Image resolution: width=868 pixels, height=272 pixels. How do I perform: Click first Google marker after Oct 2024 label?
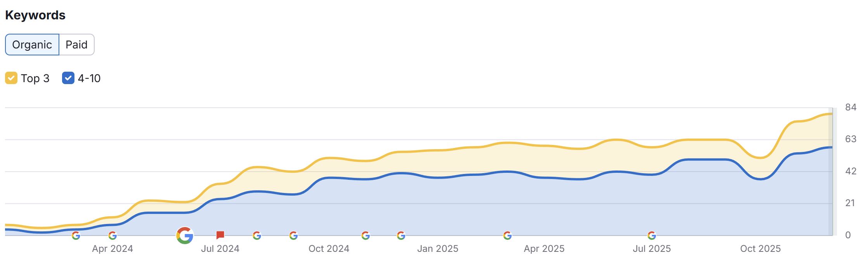click(365, 235)
